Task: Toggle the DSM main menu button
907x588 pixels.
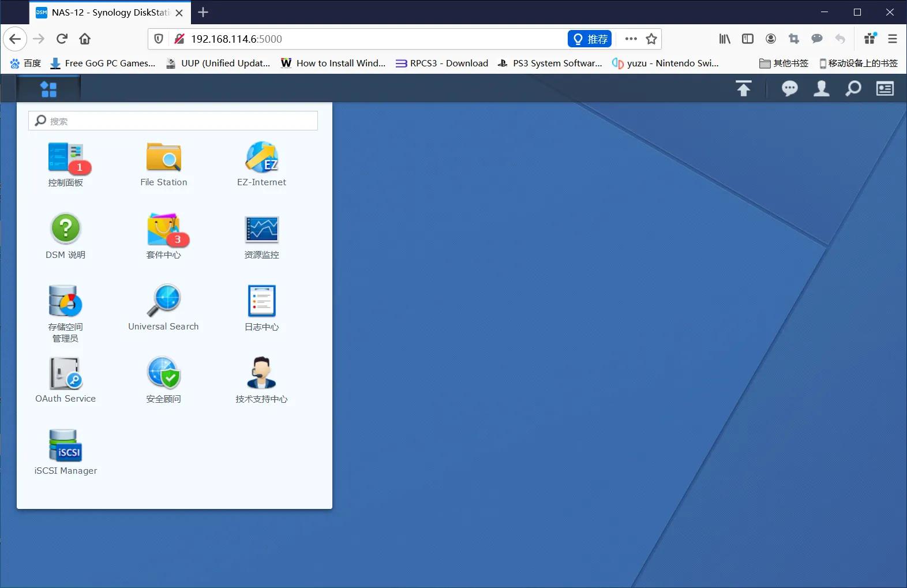Action: click(x=48, y=89)
